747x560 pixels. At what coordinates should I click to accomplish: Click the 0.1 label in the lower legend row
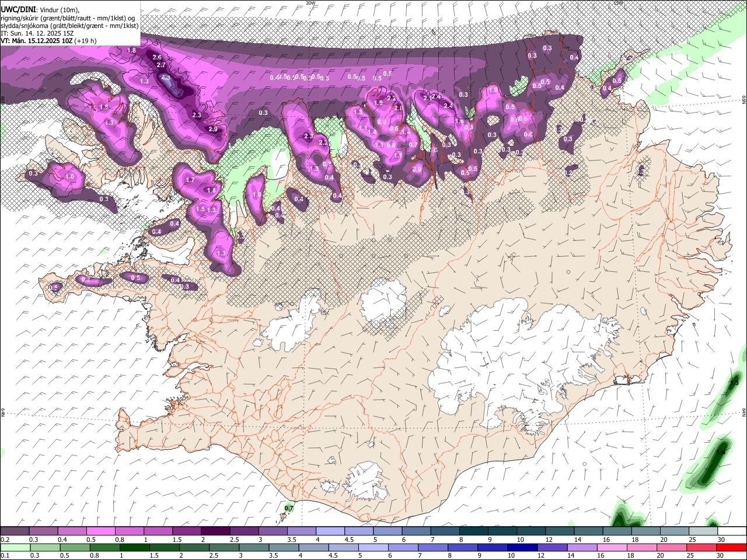[5, 555]
